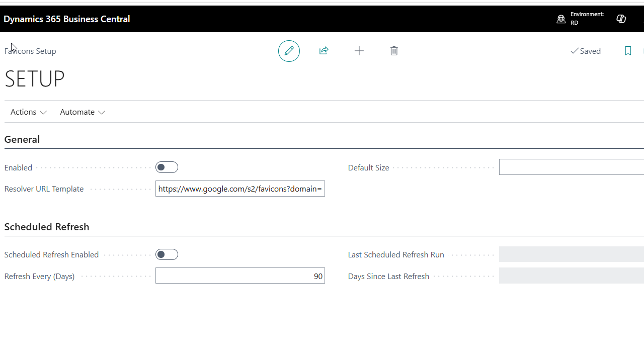The width and height of the screenshot is (644, 362).
Task: Expand the Actions menu
Action: pyautogui.click(x=29, y=112)
